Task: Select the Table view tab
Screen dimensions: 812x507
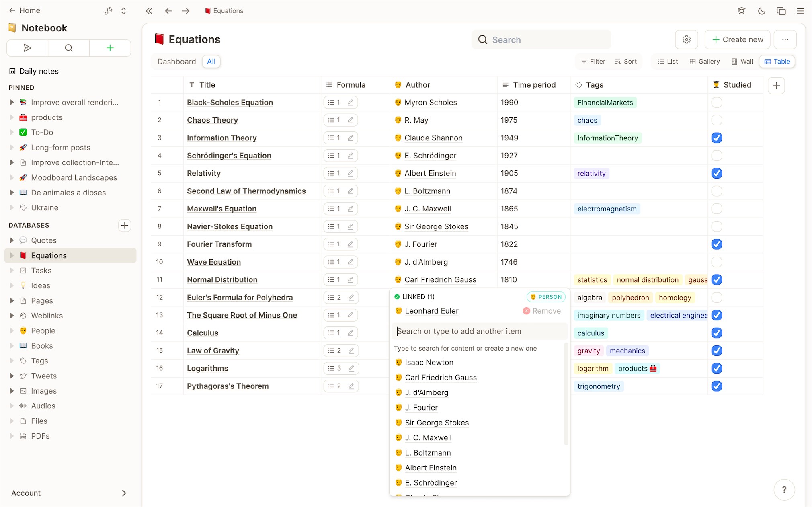Action: (x=777, y=62)
